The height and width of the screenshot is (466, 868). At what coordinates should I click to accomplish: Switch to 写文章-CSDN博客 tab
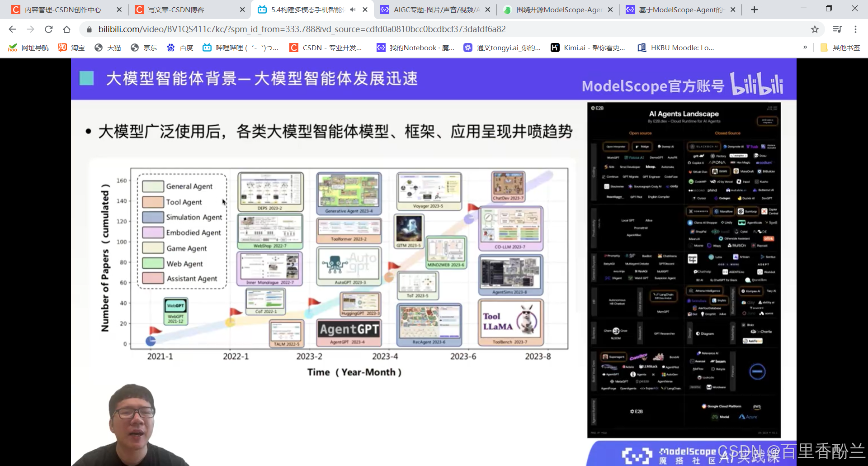pyautogui.click(x=189, y=10)
